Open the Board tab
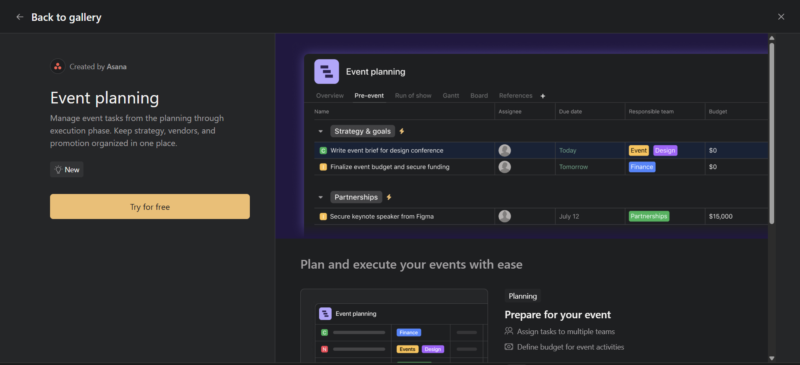This screenshot has width=800, height=365. tap(479, 95)
